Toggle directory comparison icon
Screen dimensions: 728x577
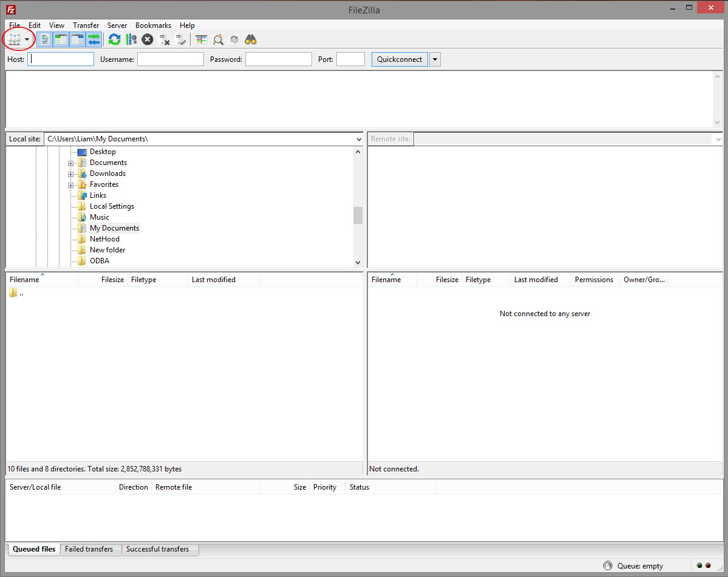pos(218,40)
